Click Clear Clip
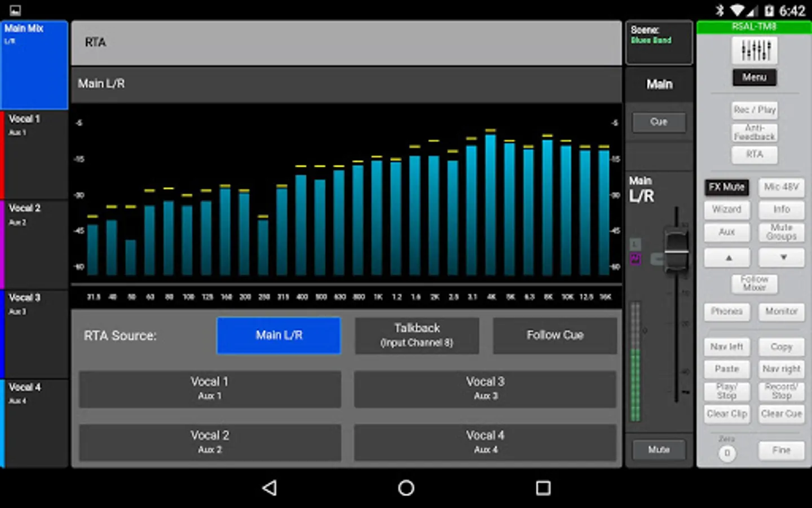The width and height of the screenshot is (812, 508). pos(727,414)
